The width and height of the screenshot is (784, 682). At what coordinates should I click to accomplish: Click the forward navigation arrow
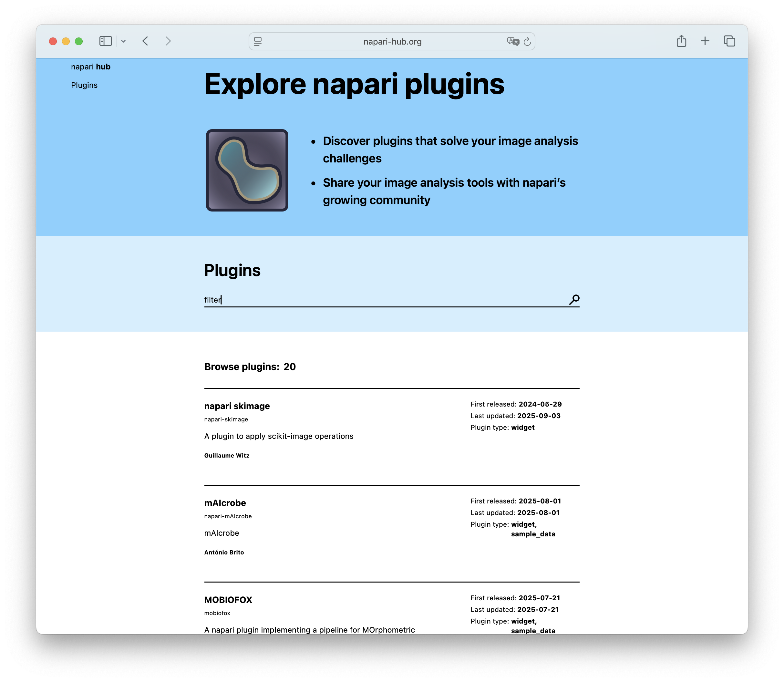[x=168, y=41]
